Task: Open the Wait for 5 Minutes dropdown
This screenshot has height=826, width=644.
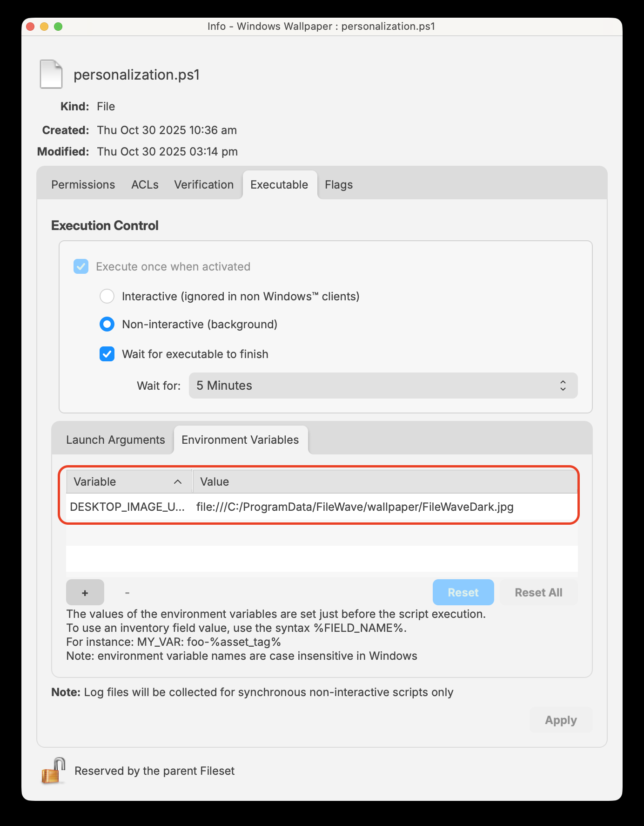Action: tap(383, 386)
